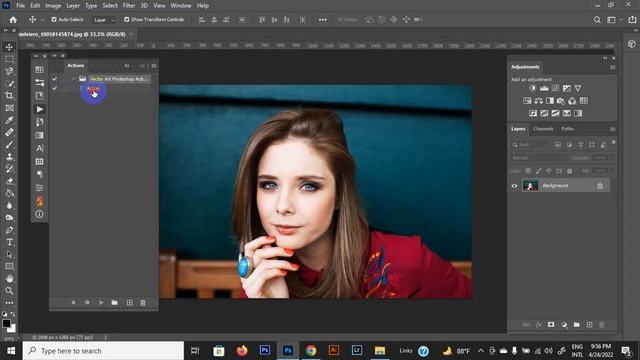This screenshot has width=640, height=360.
Task: Select the Frame tool
Action: [9, 108]
